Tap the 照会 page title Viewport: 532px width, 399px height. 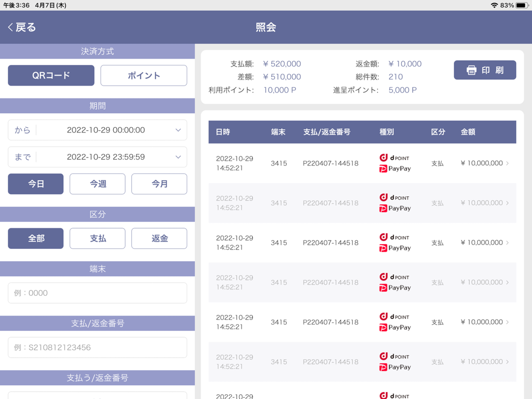click(x=266, y=27)
